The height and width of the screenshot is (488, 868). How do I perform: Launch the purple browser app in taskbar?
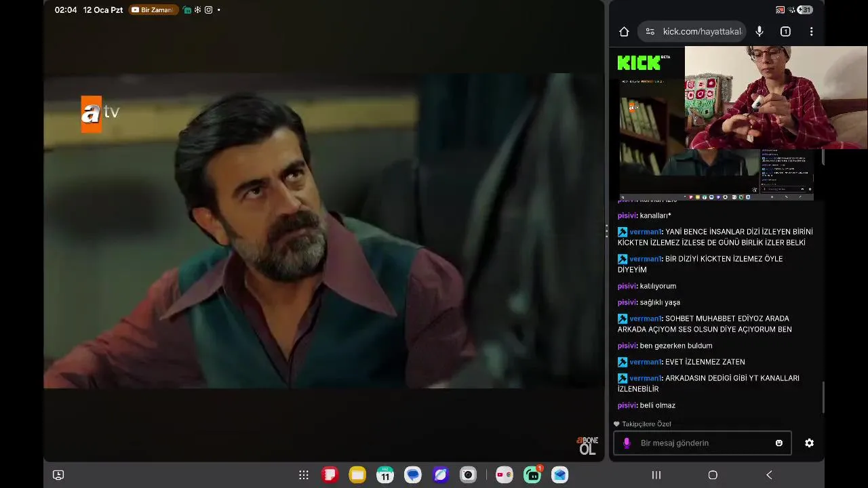[x=441, y=475]
